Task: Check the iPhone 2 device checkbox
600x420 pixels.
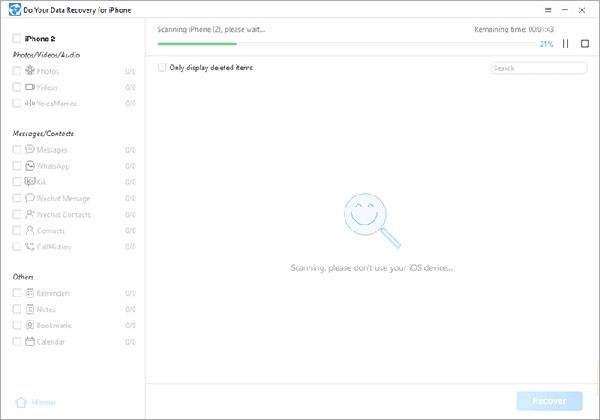Action: [x=16, y=38]
